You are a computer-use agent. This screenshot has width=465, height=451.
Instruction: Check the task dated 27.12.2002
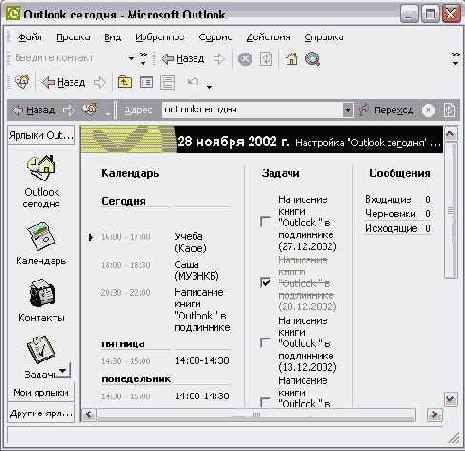tap(265, 222)
